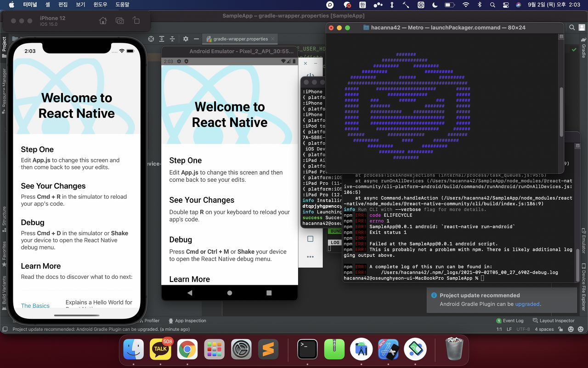
Task: Open the 윈도우 menu
Action: tap(100, 5)
